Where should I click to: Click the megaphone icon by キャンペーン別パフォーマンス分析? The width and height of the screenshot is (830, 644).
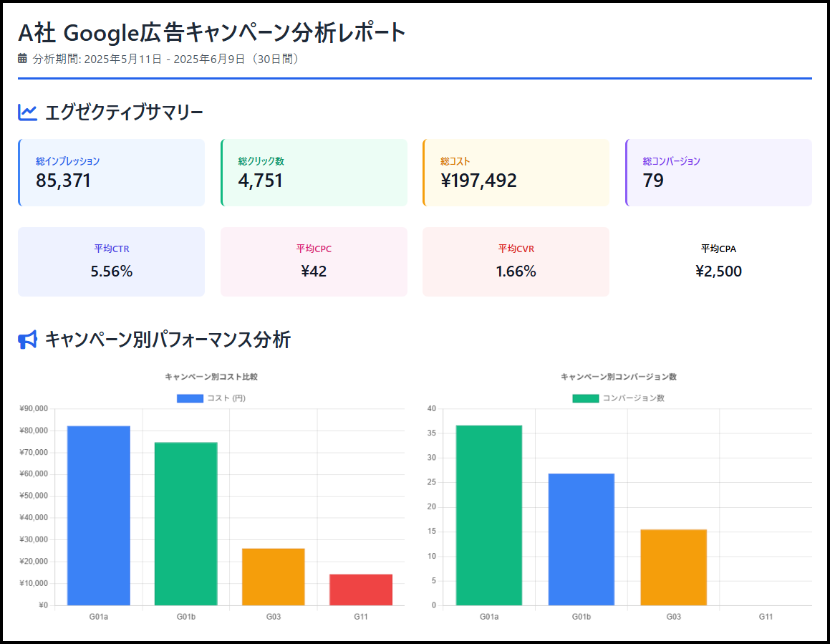click(27, 340)
